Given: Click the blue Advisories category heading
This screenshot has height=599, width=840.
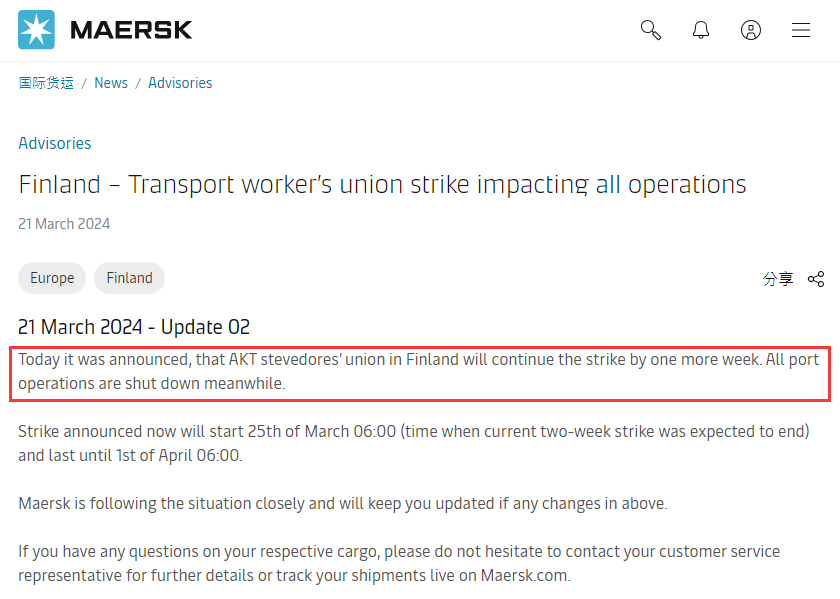Looking at the screenshot, I should (x=55, y=144).
